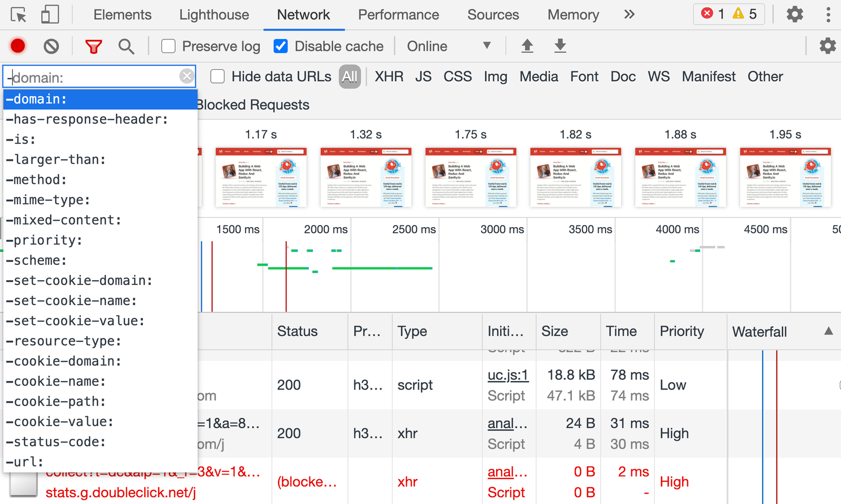841x504 pixels.
Task: Choose -scheme: suggestion
Action: tap(100, 260)
